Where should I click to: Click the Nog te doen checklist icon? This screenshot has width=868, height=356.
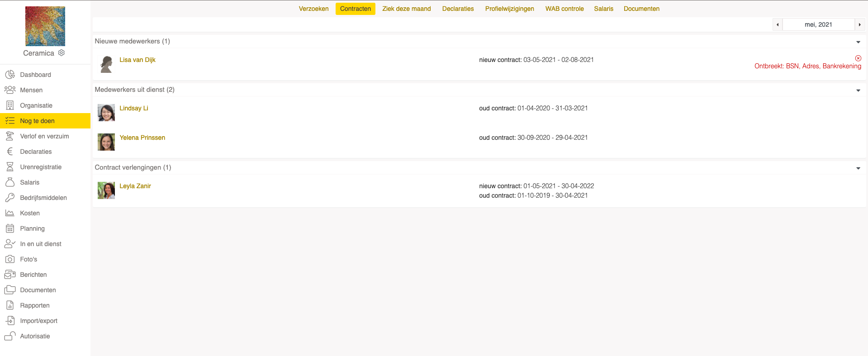(x=10, y=121)
